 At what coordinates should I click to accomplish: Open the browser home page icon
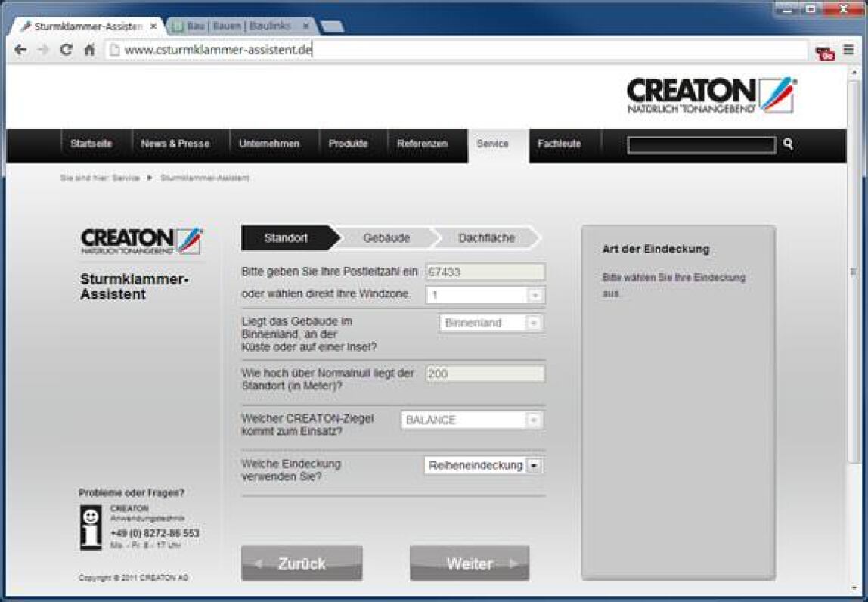coord(89,50)
